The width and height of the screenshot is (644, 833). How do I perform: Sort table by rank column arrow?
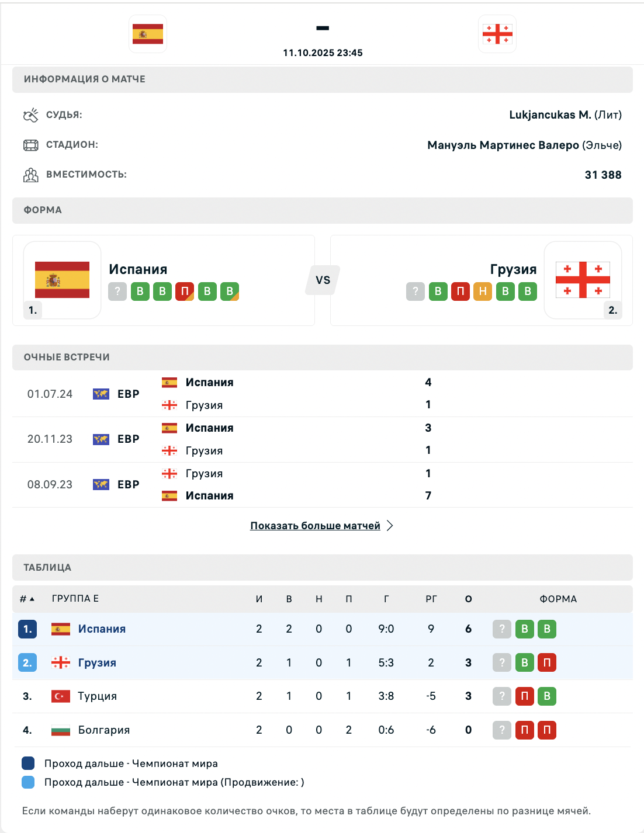[x=32, y=599]
